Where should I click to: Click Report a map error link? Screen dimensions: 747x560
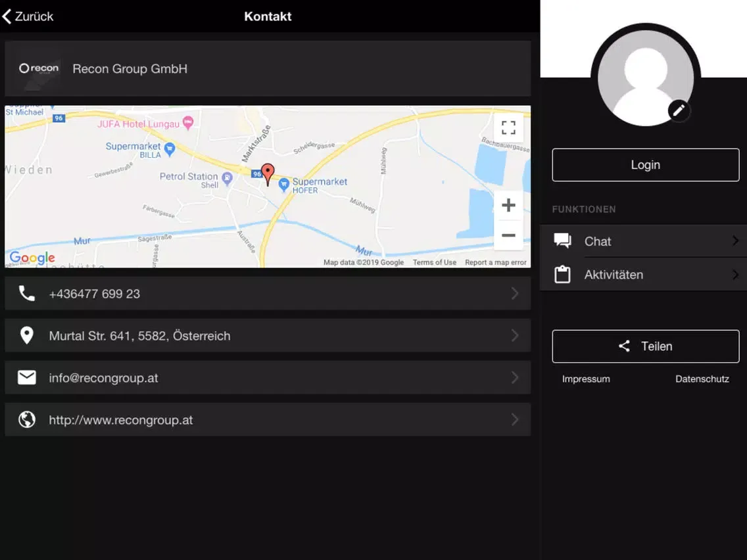(495, 262)
